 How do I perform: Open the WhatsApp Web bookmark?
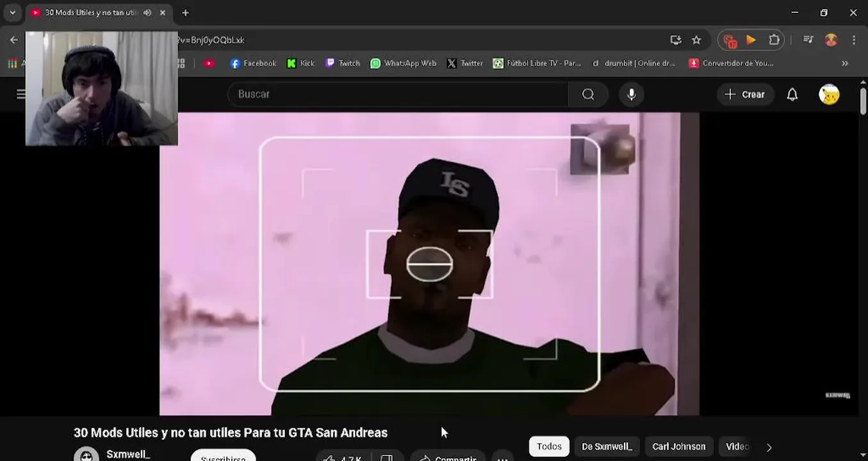tap(404, 63)
